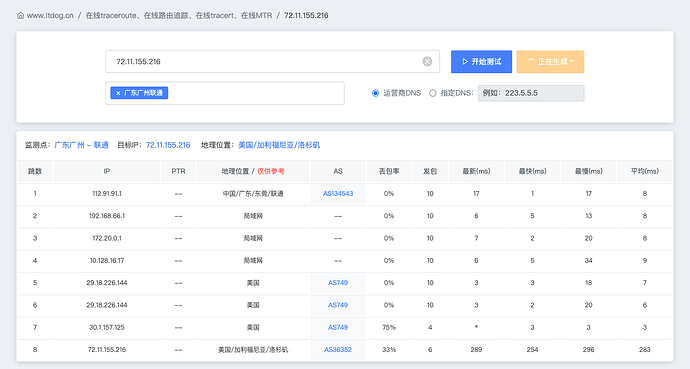Viewport: 690px width, 369px height.
Task: Open www.itdog.cn breadcrumb link
Action: coord(50,15)
